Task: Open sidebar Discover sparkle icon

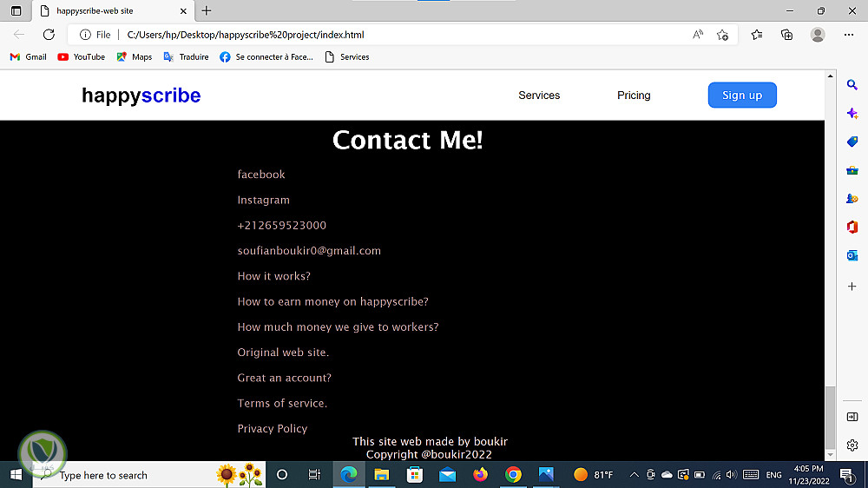Action: [852, 114]
